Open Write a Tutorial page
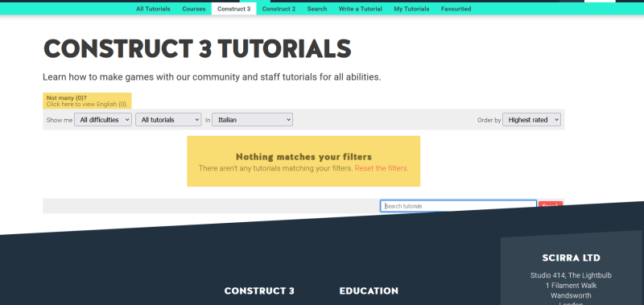 pos(360,9)
